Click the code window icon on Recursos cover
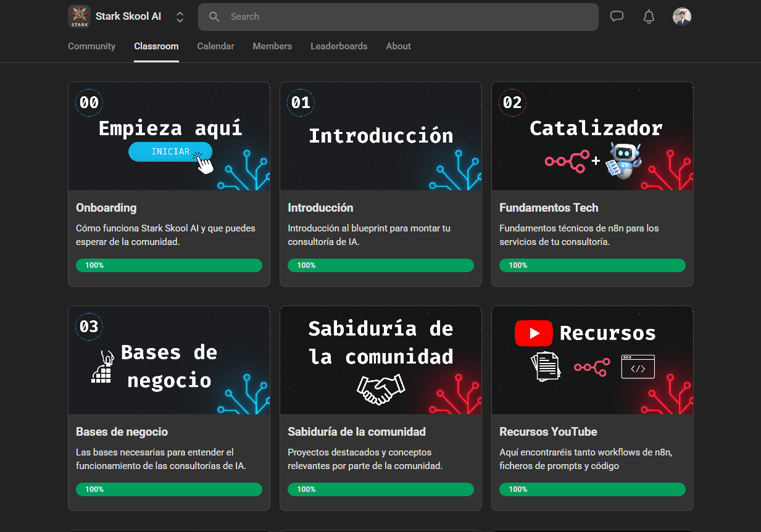The width and height of the screenshot is (761, 532). tap(638, 367)
